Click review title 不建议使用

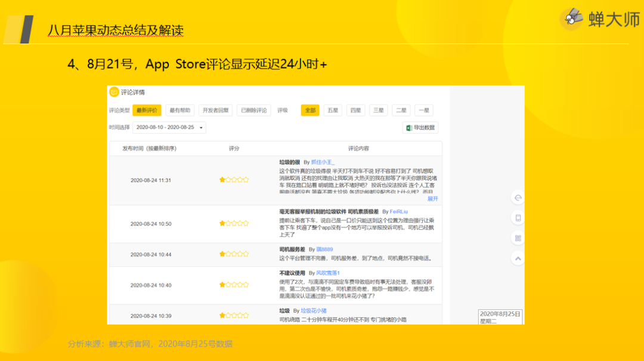tap(292, 273)
